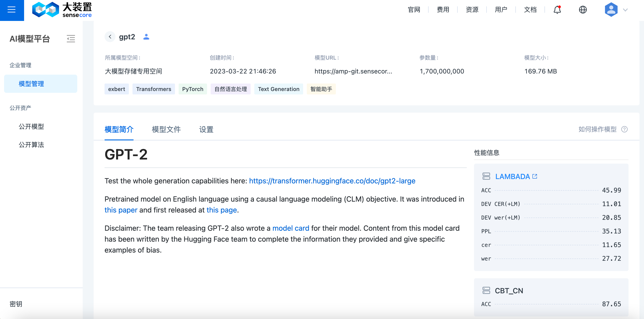Select 模型管理 in the sidebar
The width and height of the screenshot is (644, 319).
(41, 84)
